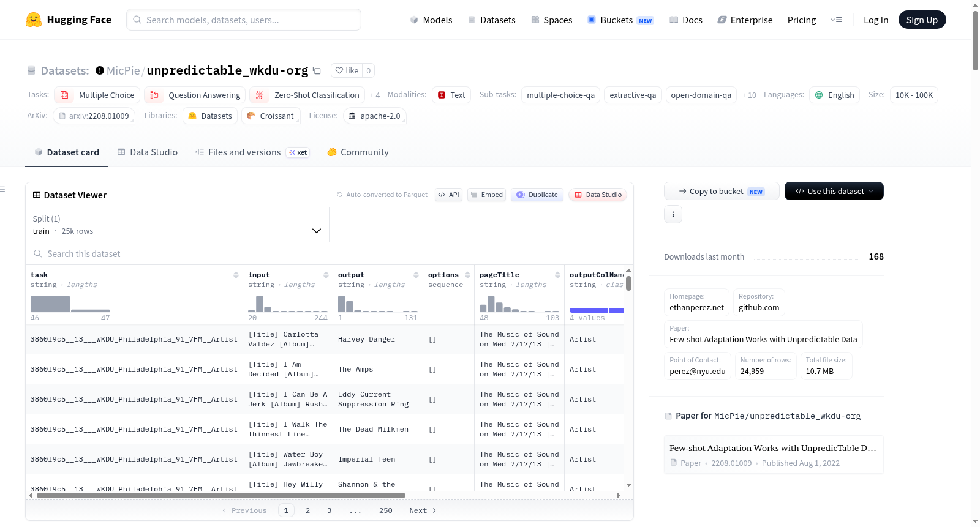The image size is (980, 527).
Task: Open the paper card Few-shot Adaptation Works
Action: pos(774,455)
